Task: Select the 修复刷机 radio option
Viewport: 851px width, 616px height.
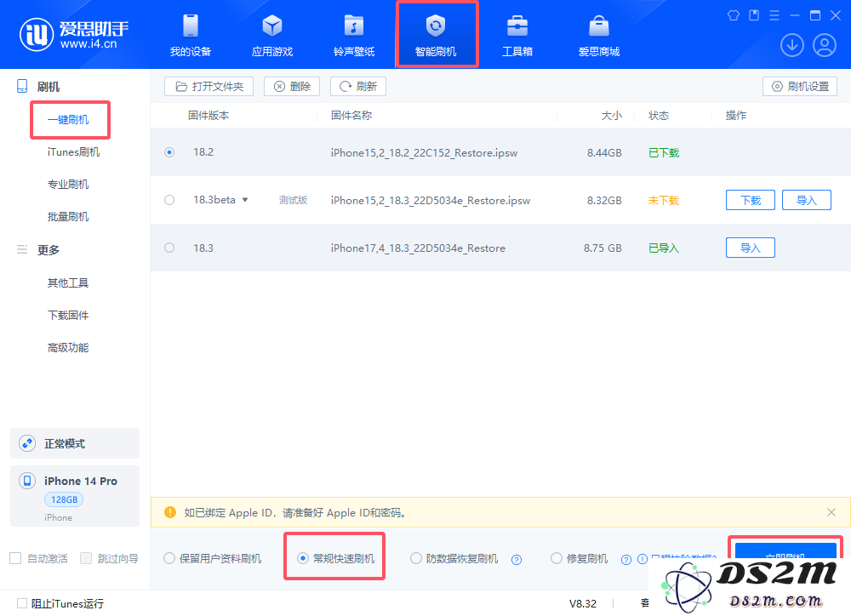Action: [557, 558]
